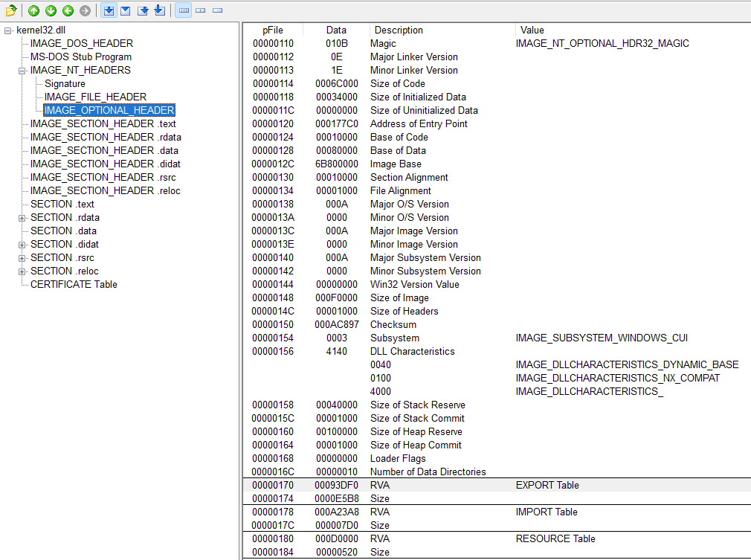Click the RESOURCE Table value cell
751x560 pixels.
555,539
